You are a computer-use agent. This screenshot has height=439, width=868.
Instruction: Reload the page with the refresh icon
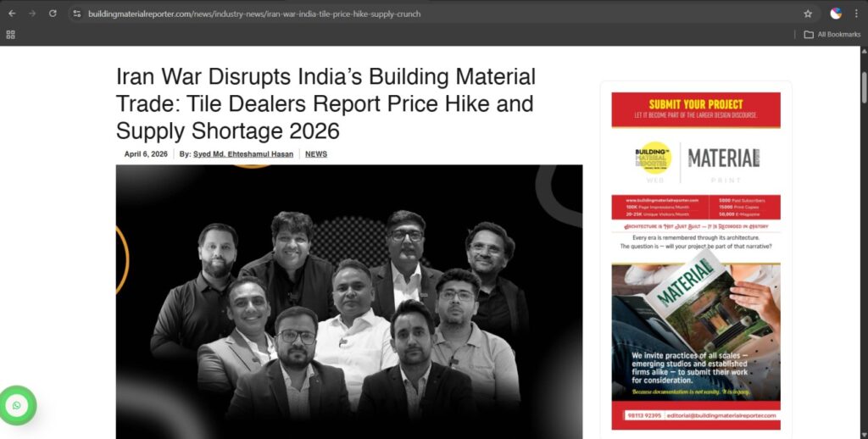coord(53,14)
